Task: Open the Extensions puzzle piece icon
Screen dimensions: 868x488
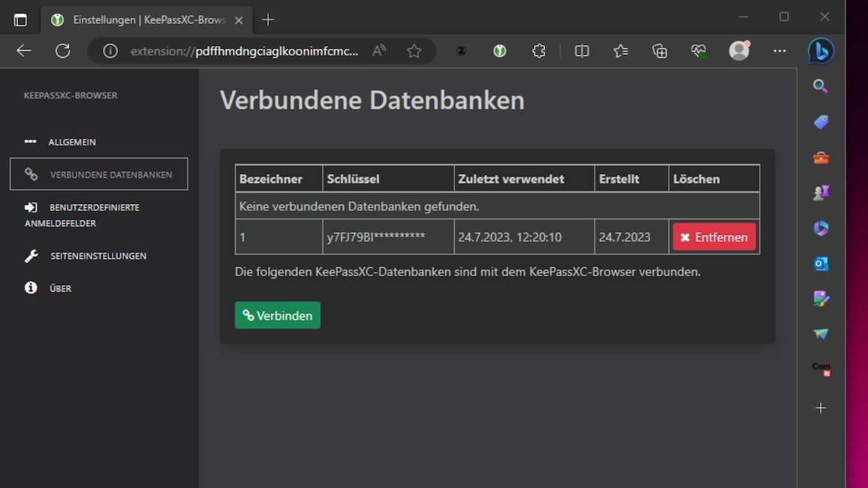Action: pos(538,50)
